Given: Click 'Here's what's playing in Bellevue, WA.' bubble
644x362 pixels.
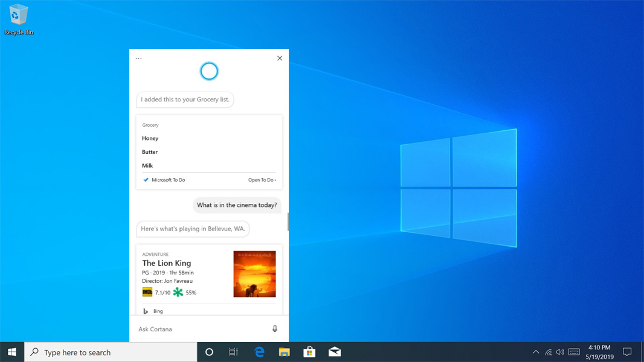Looking at the screenshot, I should [x=193, y=229].
